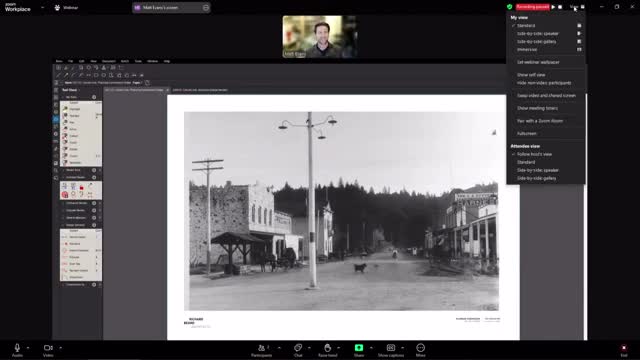Select Side-by-side: speaker under My view

pos(546,33)
